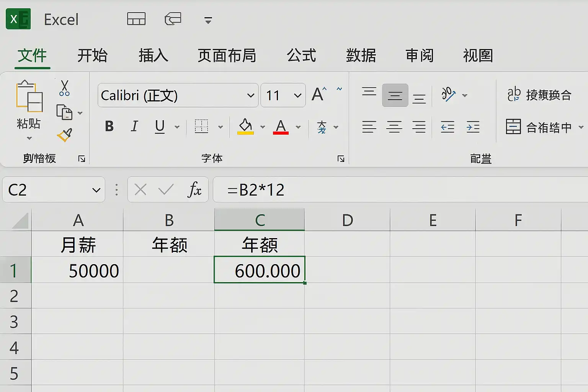The image size is (588, 392).
Task: Click the formula bar showing =B2*12
Action: click(400, 189)
